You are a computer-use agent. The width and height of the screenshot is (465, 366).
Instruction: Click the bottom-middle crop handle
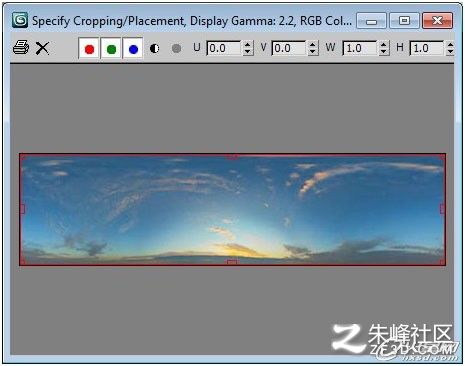pyautogui.click(x=232, y=262)
